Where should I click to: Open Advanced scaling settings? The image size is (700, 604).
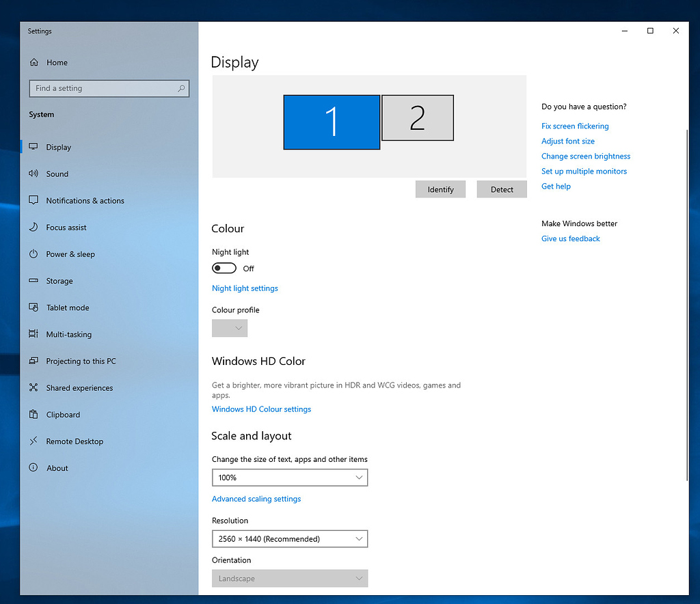click(x=256, y=499)
